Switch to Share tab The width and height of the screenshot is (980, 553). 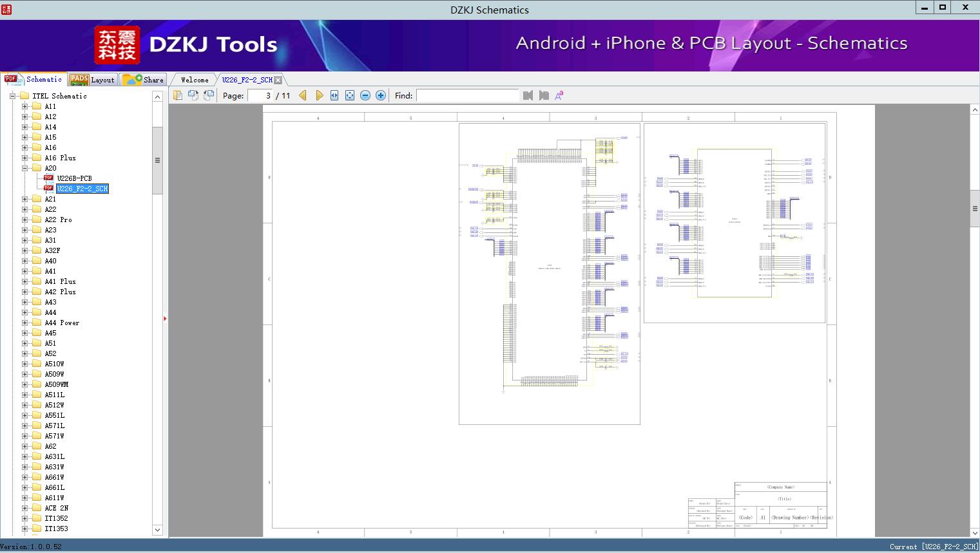(143, 80)
